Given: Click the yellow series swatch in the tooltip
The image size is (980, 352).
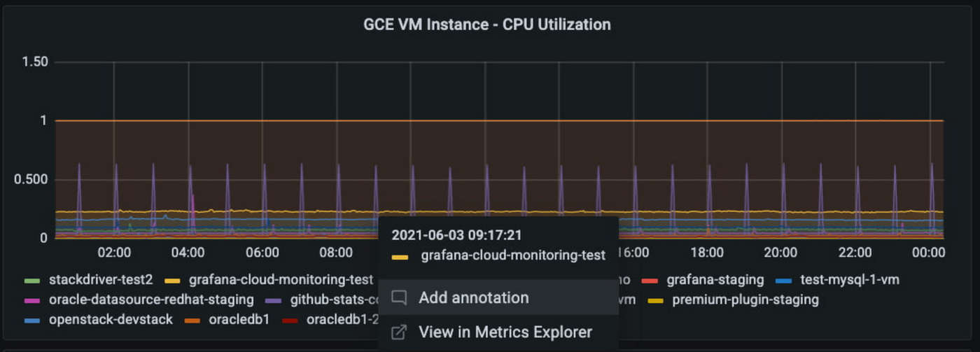Looking at the screenshot, I should pyautogui.click(x=400, y=257).
